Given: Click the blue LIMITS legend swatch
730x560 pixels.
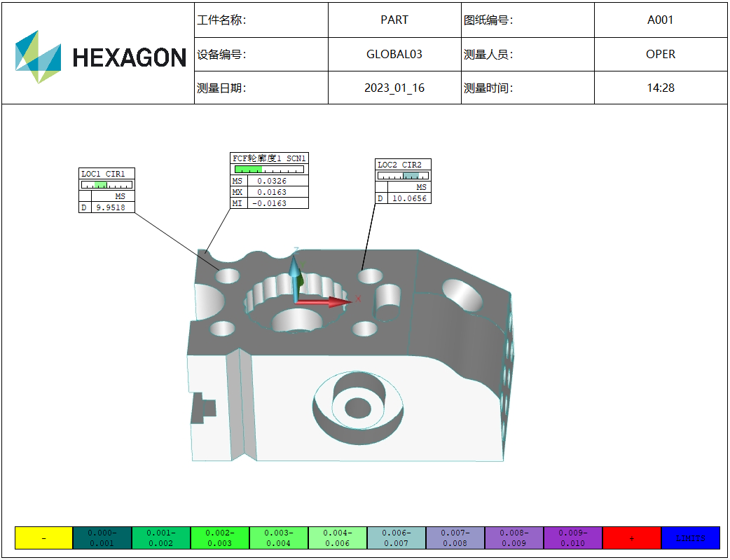Looking at the screenshot, I should (x=690, y=538).
